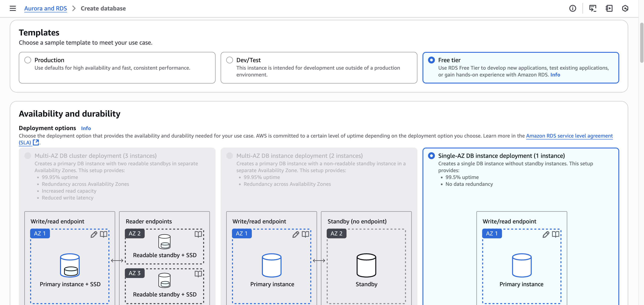Image resolution: width=644 pixels, height=305 pixels.
Task: Click primary instance database icon in Single-AZ
Action: click(522, 265)
